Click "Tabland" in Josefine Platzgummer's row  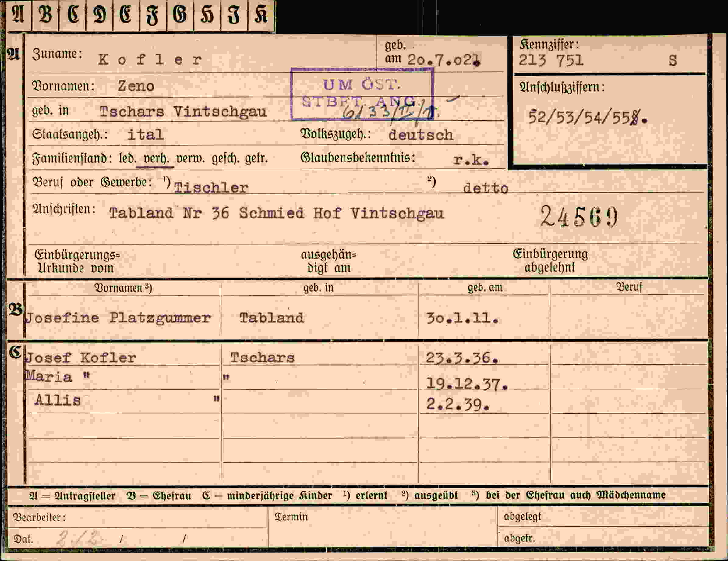272,318
